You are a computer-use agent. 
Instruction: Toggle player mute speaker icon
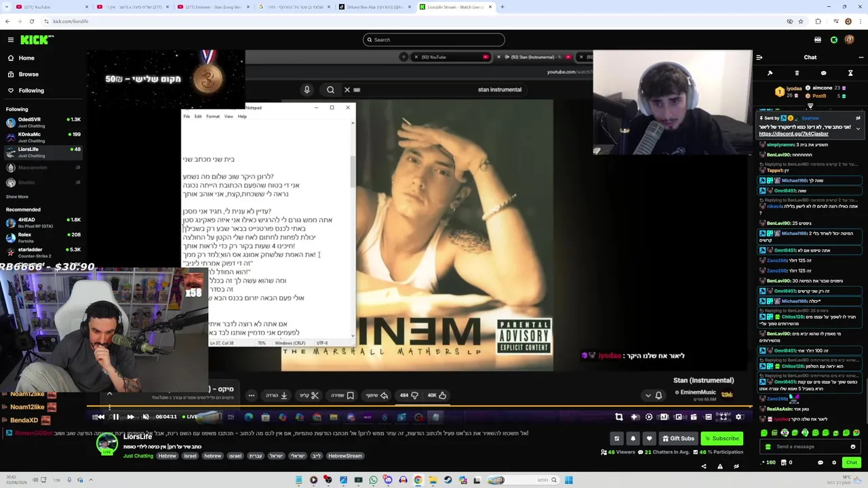click(x=145, y=417)
